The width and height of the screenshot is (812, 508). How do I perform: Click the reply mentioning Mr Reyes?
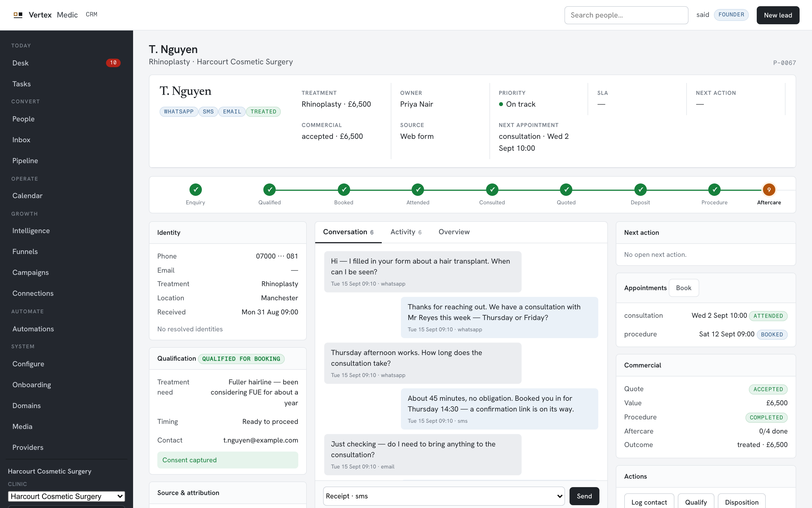499,317
